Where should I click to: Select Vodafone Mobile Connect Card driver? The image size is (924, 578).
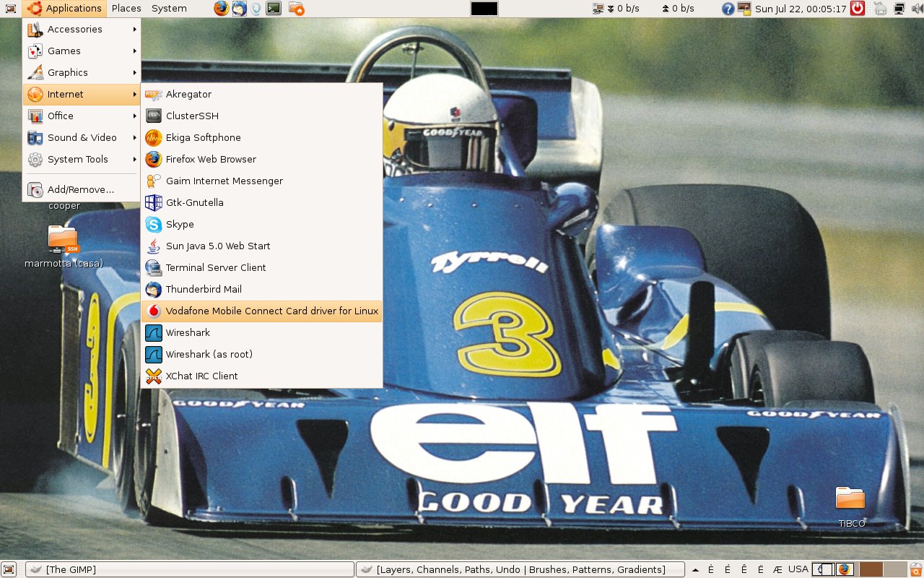(x=261, y=311)
